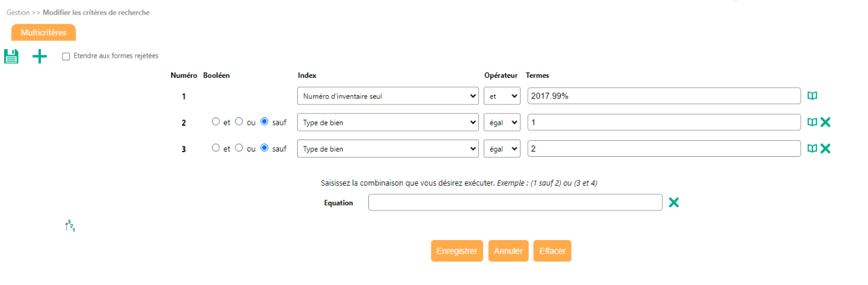Screen dimensions: 868x285
Task: Open the 'égal' operator dropdown in row 2
Action: point(502,122)
